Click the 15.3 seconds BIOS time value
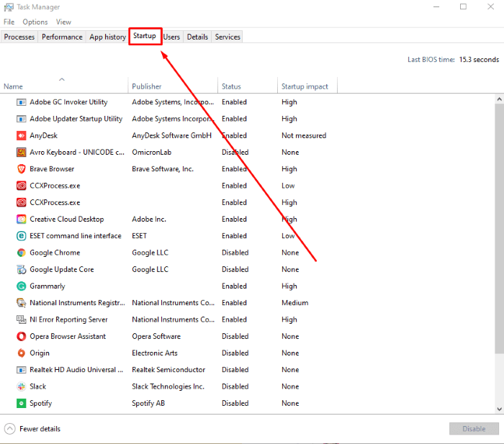 [479, 60]
